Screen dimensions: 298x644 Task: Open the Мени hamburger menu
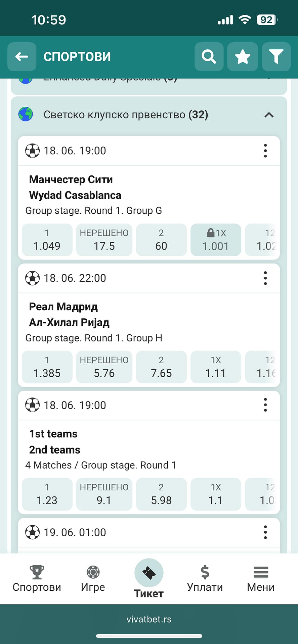point(261,579)
